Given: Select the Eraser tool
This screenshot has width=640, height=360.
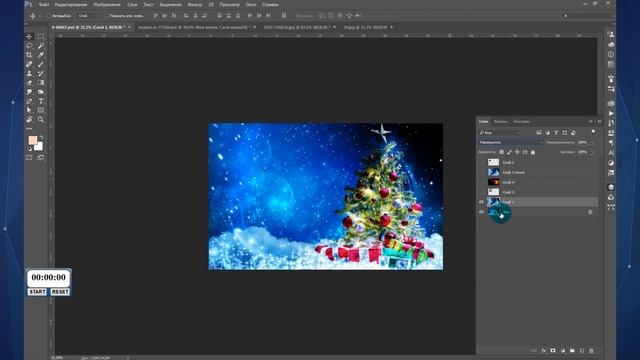Looking at the screenshot, I should click(29, 82).
